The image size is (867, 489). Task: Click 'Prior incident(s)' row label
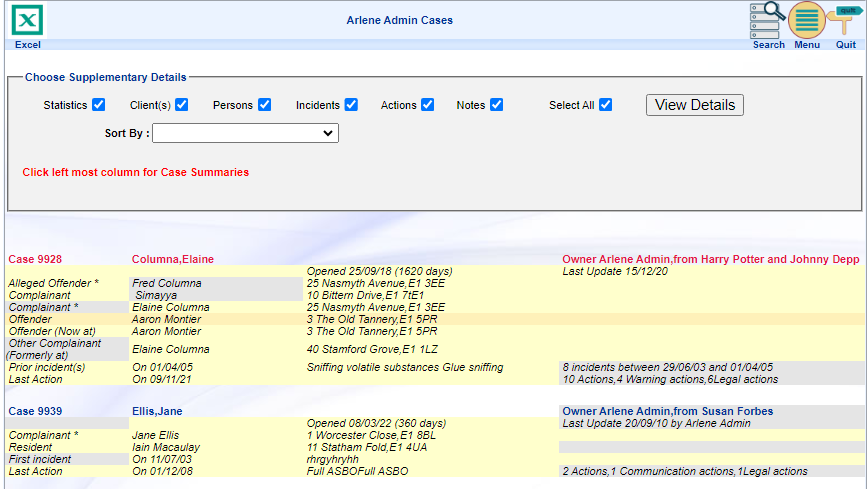tap(46, 367)
